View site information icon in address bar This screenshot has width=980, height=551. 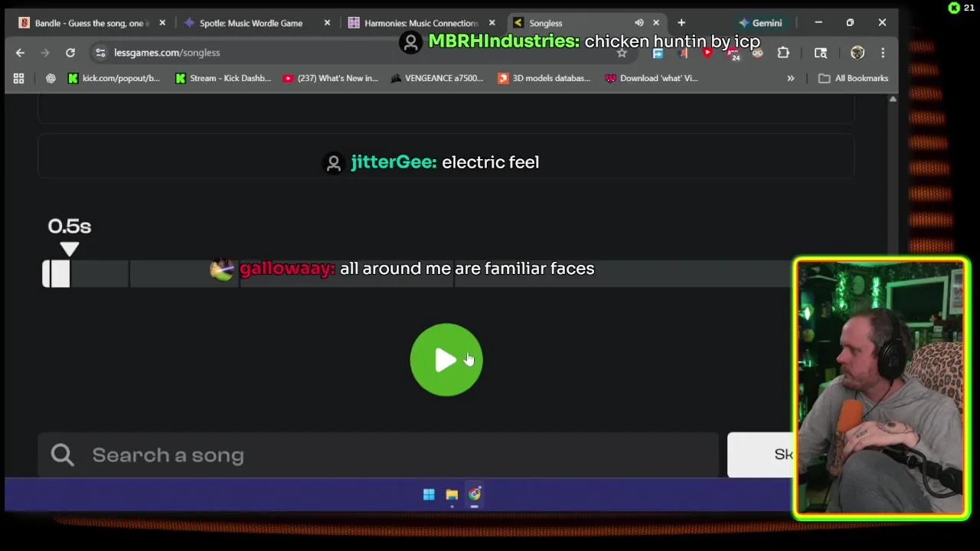[100, 53]
